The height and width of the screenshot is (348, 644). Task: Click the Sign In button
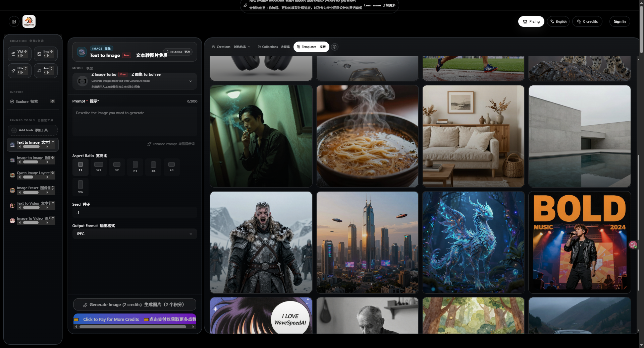tap(619, 21)
